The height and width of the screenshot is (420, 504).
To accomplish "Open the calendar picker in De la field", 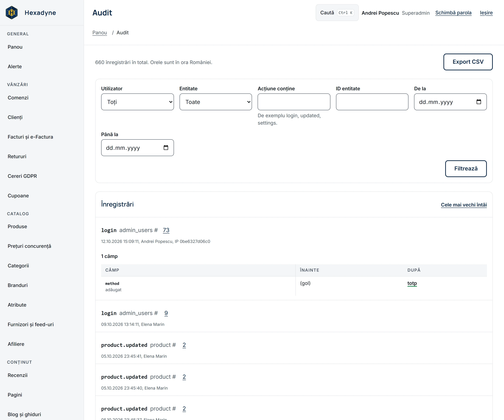I will (479, 102).
